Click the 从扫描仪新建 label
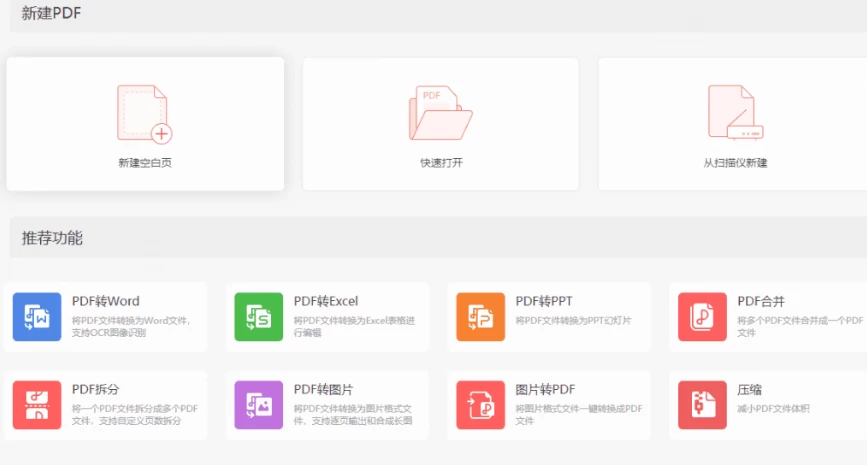 pos(735,163)
